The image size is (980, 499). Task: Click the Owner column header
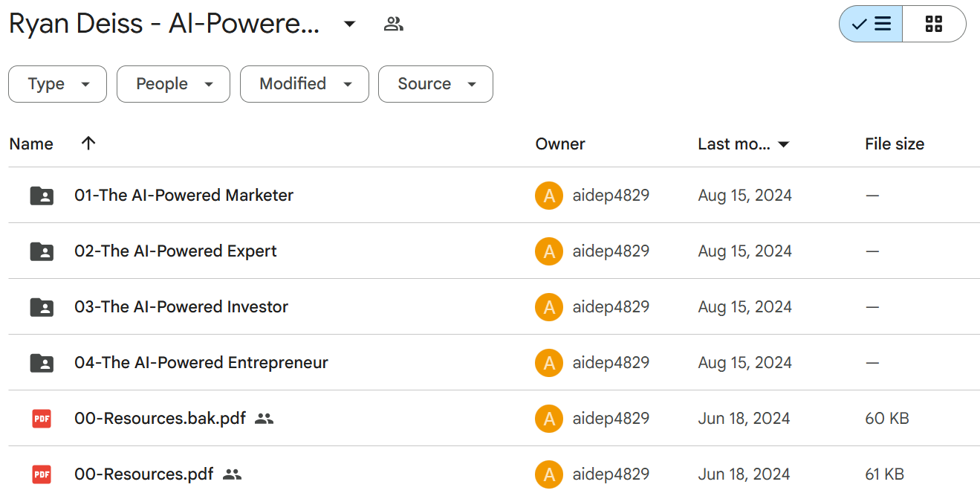click(560, 144)
